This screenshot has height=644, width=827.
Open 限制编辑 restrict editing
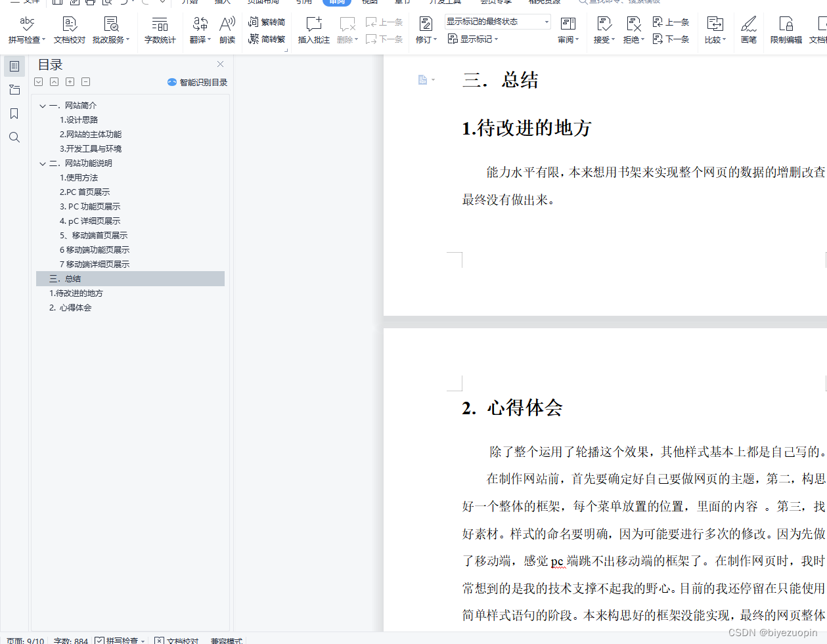tap(786, 30)
